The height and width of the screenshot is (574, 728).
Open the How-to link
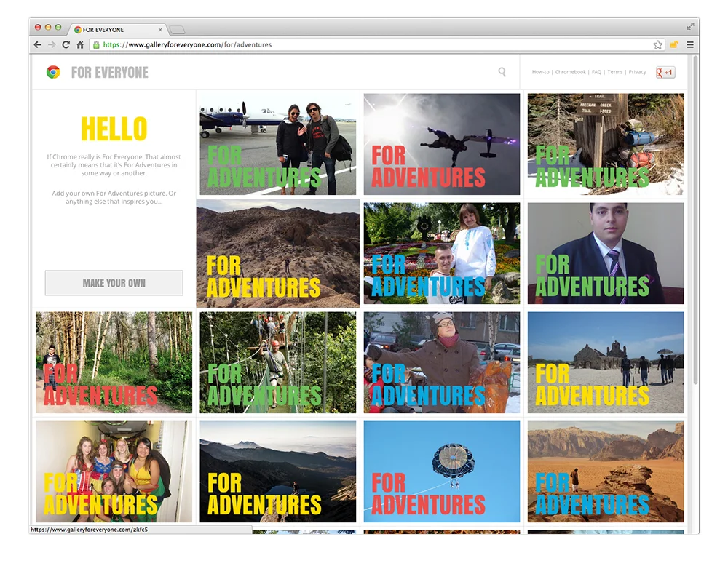coord(540,72)
